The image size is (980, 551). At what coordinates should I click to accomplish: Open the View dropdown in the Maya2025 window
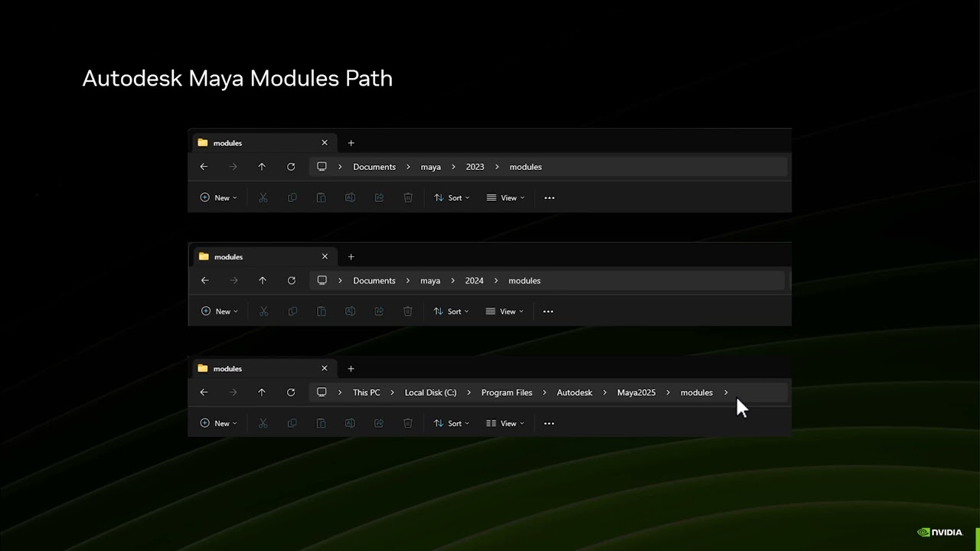pos(505,423)
